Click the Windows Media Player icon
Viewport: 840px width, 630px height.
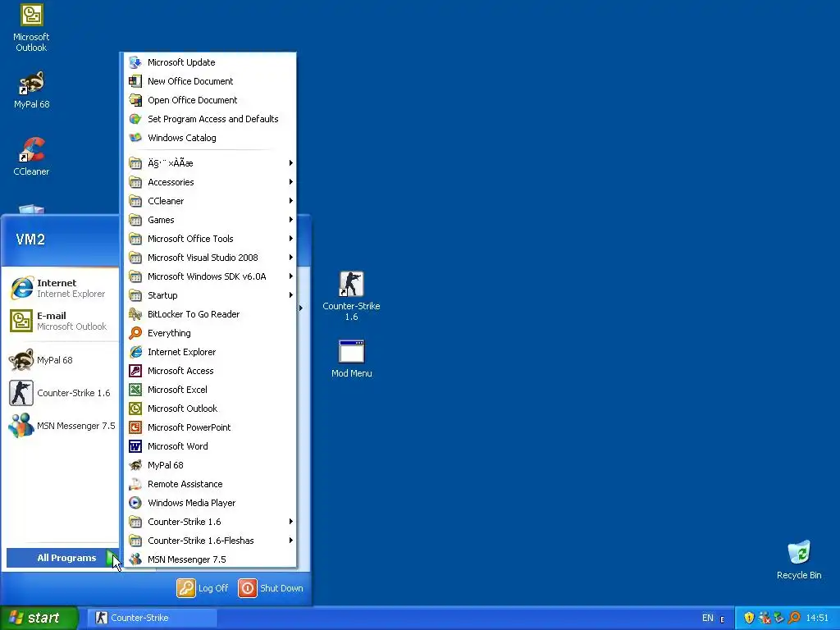coord(135,503)
